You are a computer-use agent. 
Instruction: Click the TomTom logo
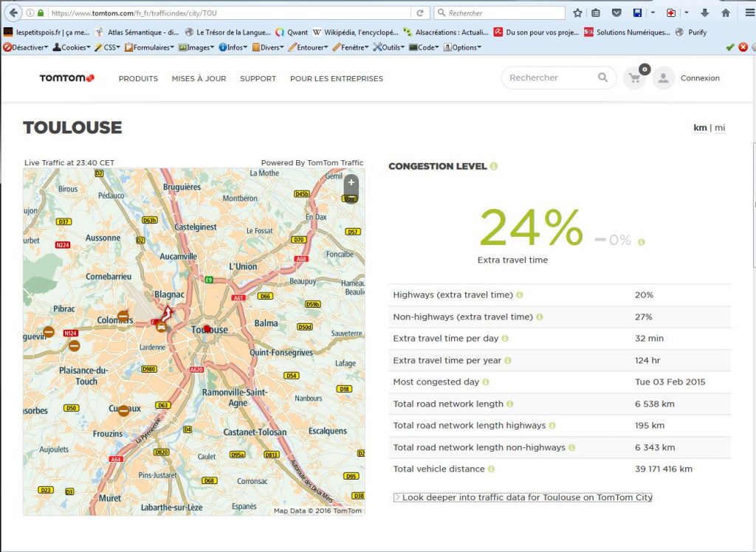click(66, 78)
